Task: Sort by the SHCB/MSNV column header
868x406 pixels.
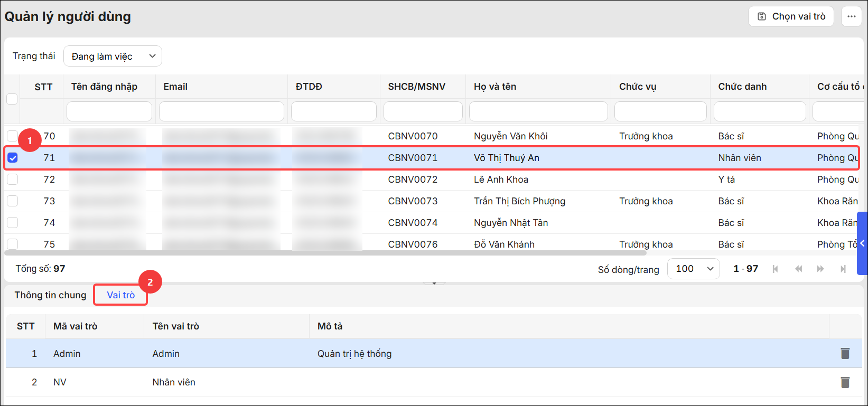Action: pos(417,87)
